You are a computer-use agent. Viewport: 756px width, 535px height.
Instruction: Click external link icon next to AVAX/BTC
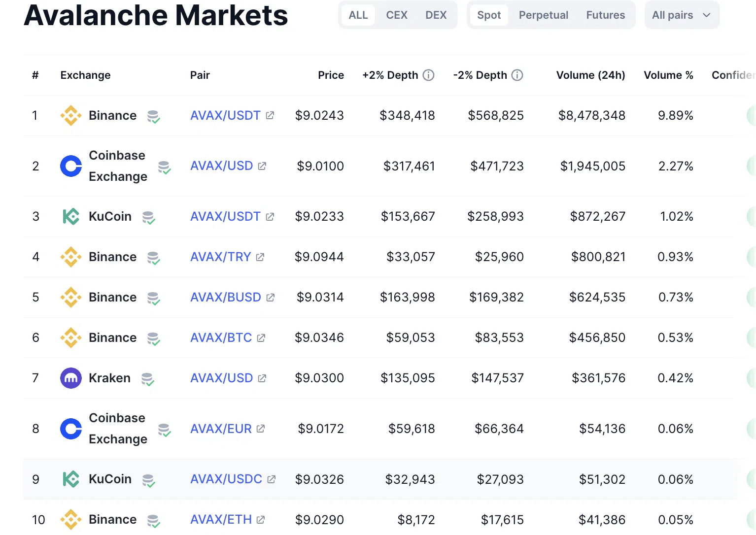click(261, 337)
